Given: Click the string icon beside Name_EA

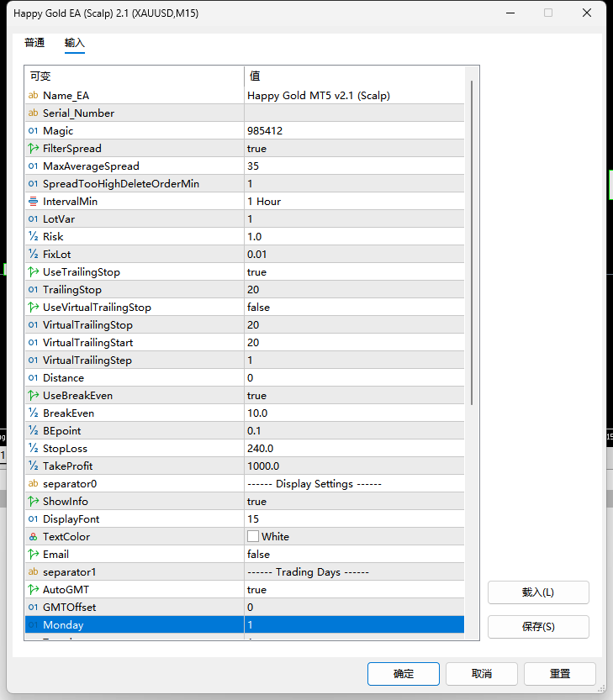Looking at the screenshot, I should point(33,96).
